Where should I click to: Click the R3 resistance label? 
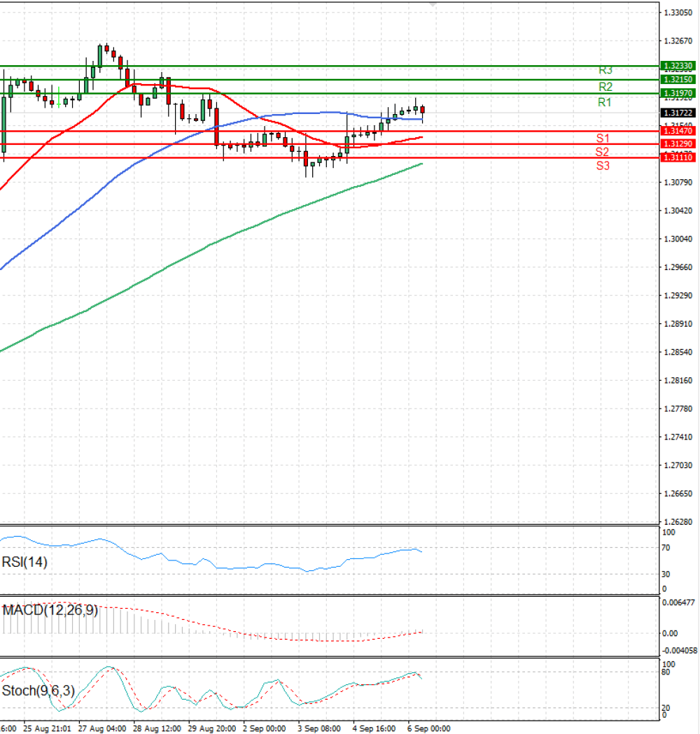605,71
